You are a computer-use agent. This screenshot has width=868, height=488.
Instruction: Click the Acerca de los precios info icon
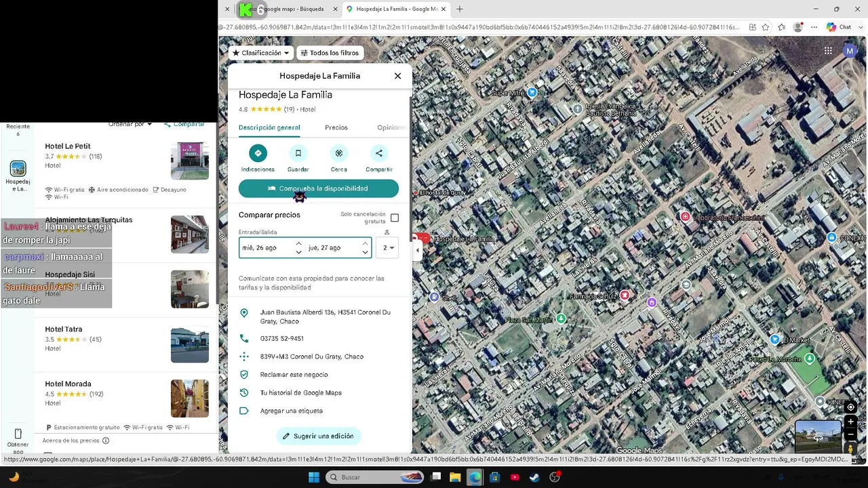106,441
